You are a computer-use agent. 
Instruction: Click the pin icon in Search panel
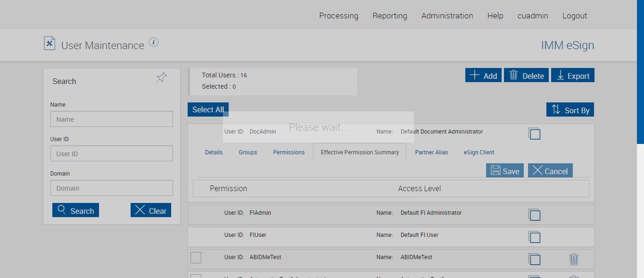[161, 78]
